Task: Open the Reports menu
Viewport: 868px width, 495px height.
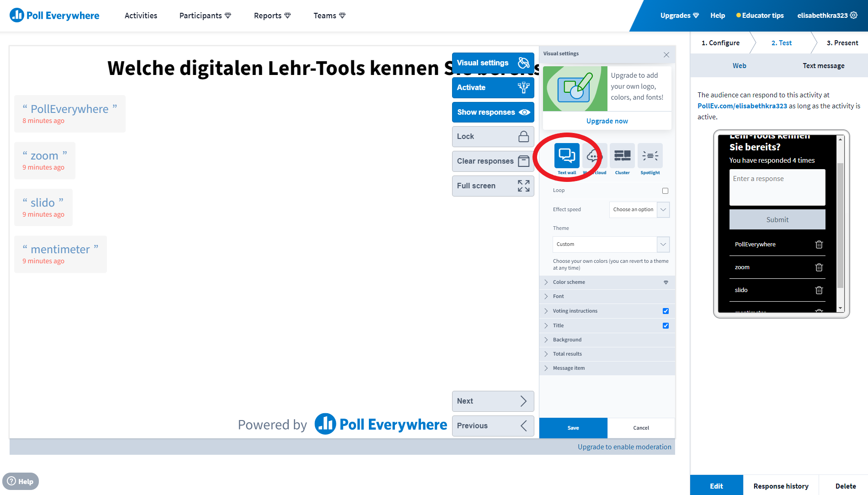Action: click(x=272, y=16)
